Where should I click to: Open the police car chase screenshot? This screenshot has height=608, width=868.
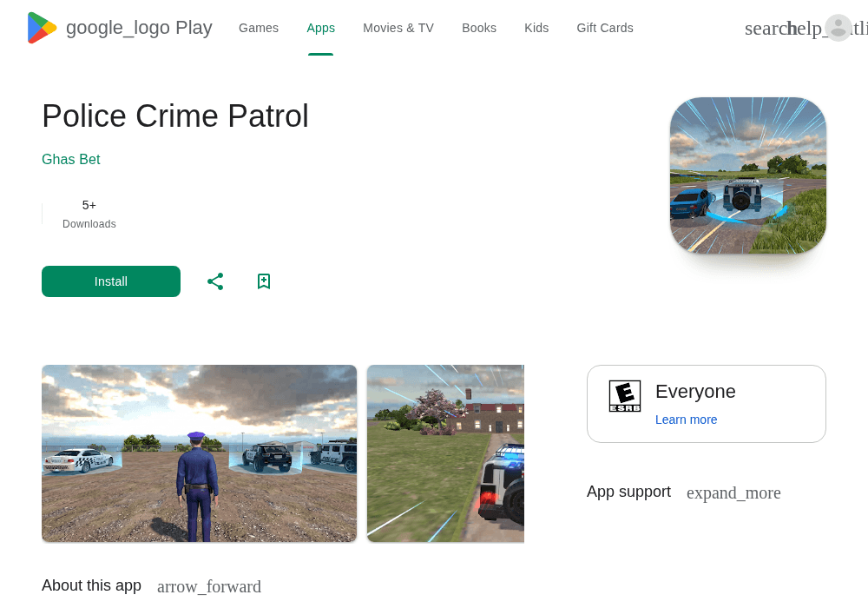click(x=445, y=453)
